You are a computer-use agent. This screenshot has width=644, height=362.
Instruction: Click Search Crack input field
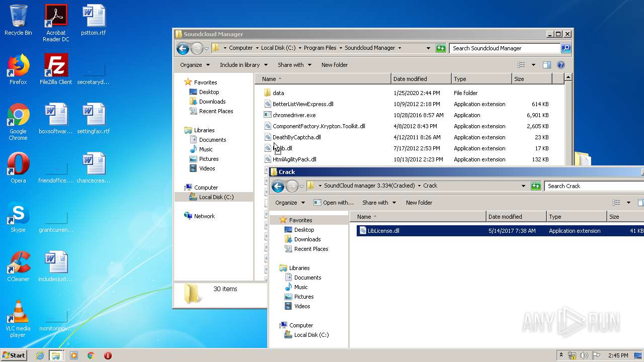point(594,186)
